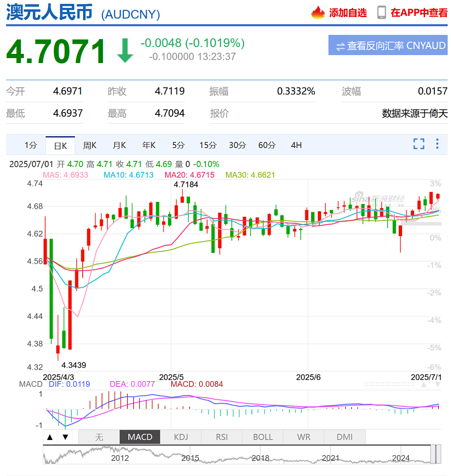This screenshot has height=476, width=451.
Task: Select the BOLL indicator
Action: point(263,437)
